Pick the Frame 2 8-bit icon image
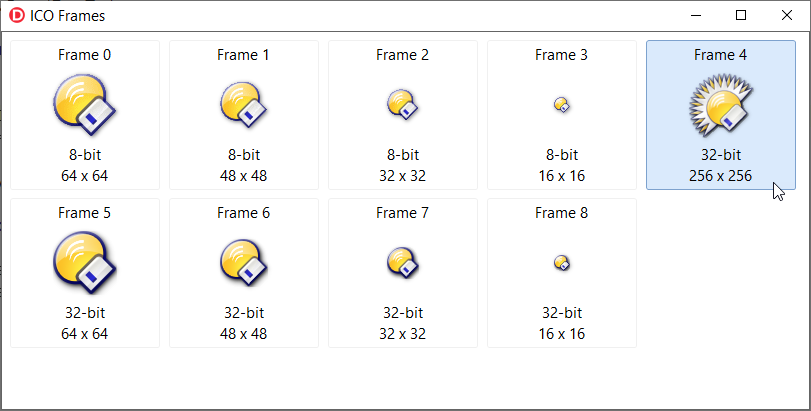This screenshot has height=411, width=811. coord(402,105)
